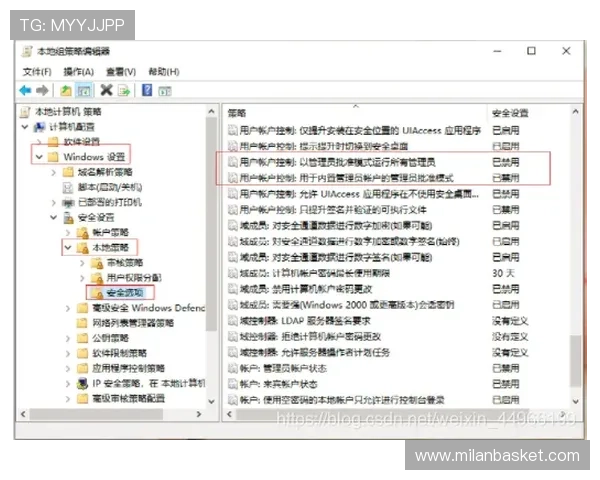600x480 pixels.
Task: Select the 应用程序控制策略 tree item
Action: pyautogui.click(x=128, y=368)
